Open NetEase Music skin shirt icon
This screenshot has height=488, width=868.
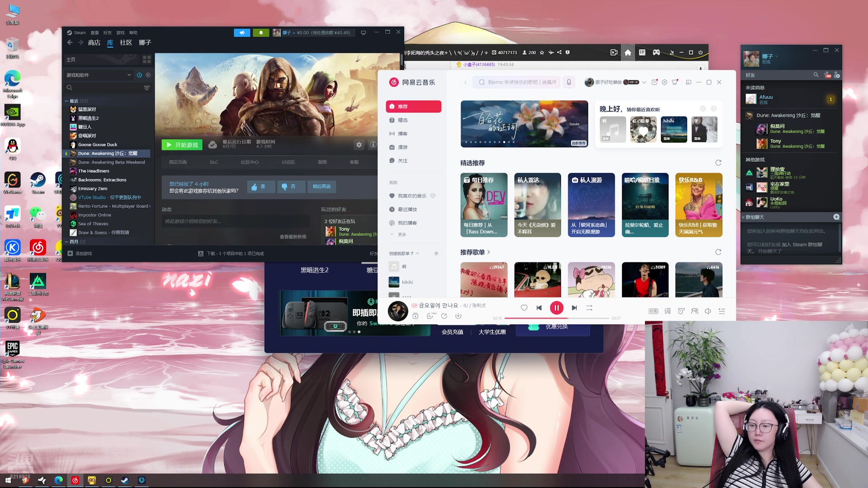(x=675, y=82)
